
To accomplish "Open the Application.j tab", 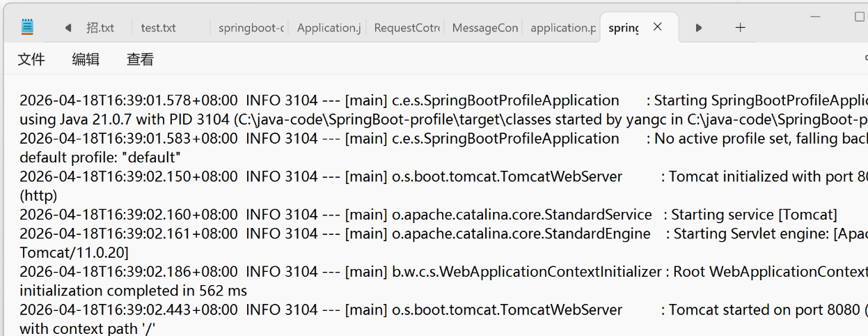I will point(329,28).
